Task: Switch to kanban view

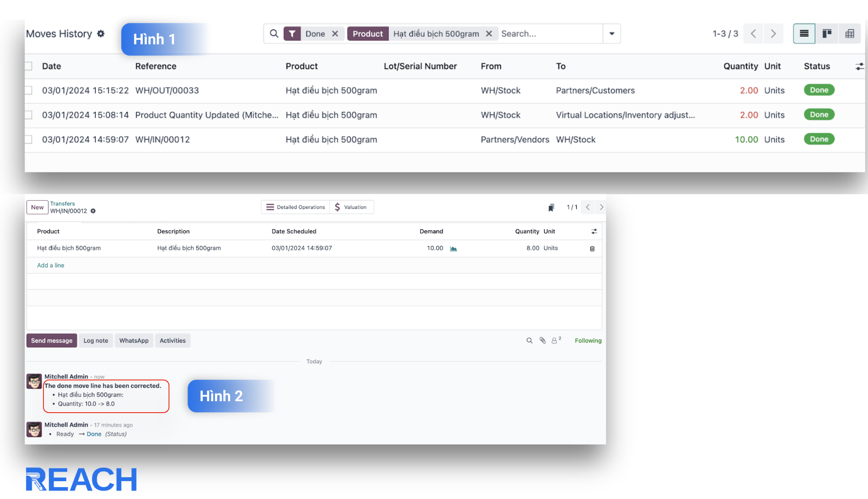Action: coord(827,34)
